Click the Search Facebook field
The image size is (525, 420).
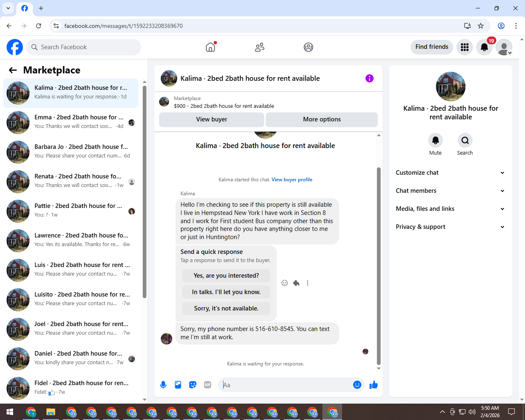click(84, 47)
